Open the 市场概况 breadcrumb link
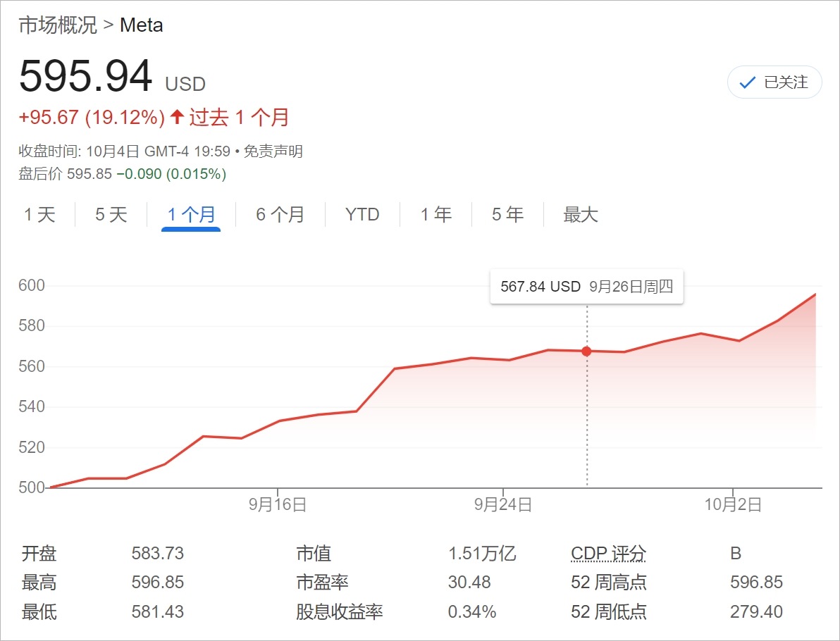840x641 pixels. pos(58,25)
